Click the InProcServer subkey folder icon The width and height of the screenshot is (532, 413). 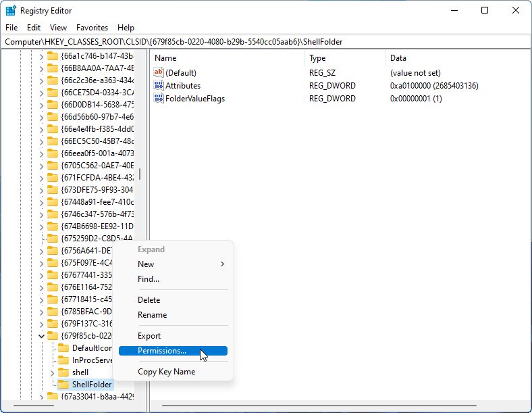[63, 360]
